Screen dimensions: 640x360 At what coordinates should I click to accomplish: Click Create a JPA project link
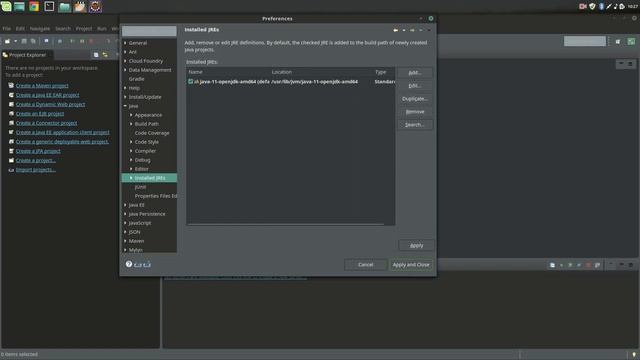(38, 151)
